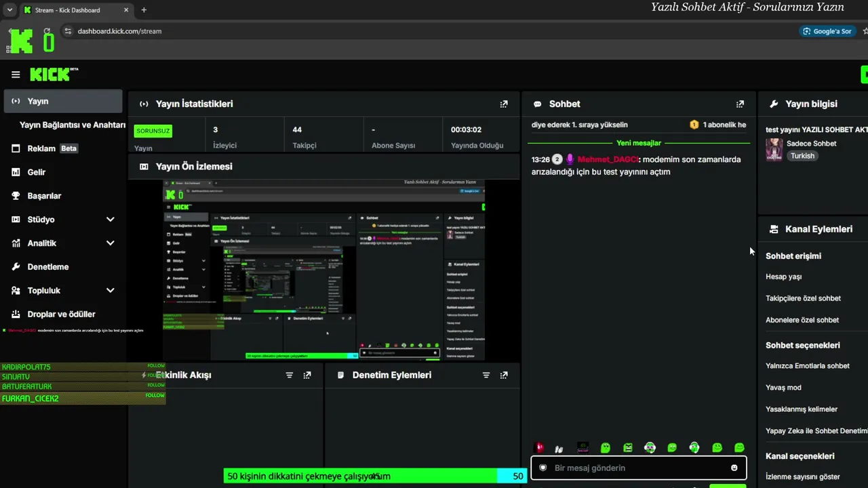Screen dimensions: 868x488
Task: Insert the angry square green emote
Action: point(628,447)
